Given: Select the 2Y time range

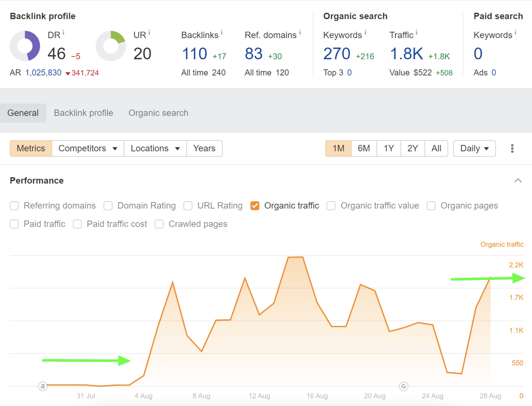Looking at the screenshot, I should [413, 148].
